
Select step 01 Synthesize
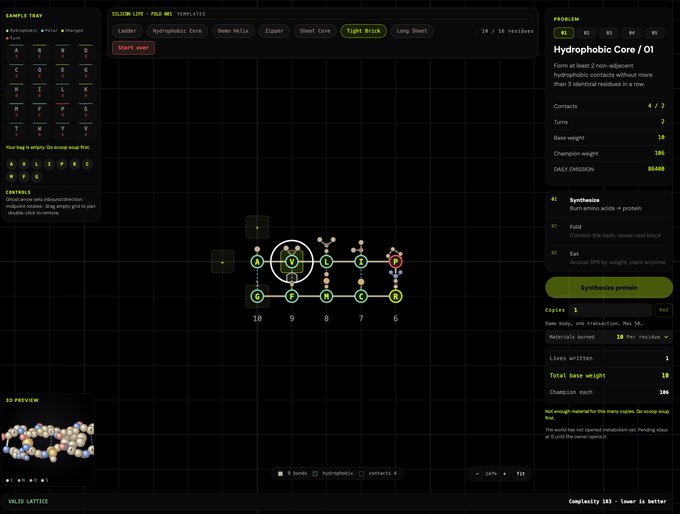pyautogui.click(x=609, y=204)
